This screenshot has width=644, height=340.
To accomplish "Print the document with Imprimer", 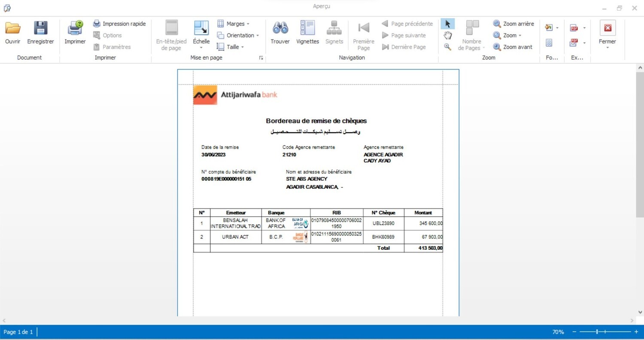I will pyautogui.click(x=75, y=32).
